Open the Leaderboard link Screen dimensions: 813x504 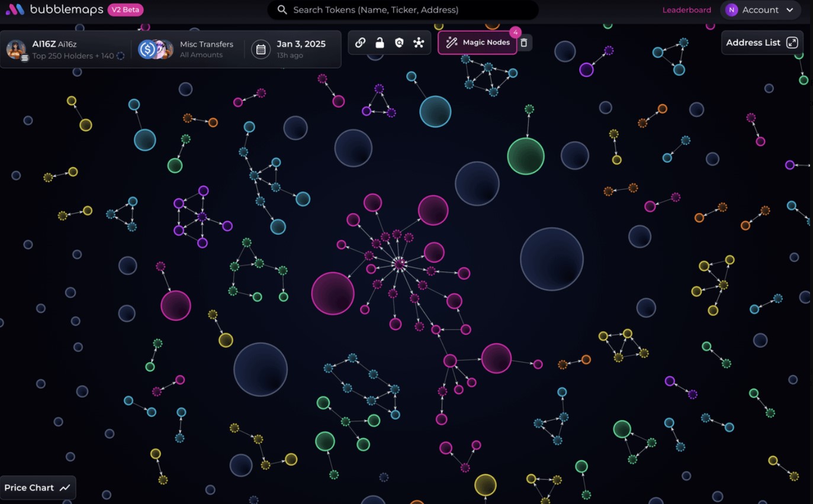click(x=686, y=10)
